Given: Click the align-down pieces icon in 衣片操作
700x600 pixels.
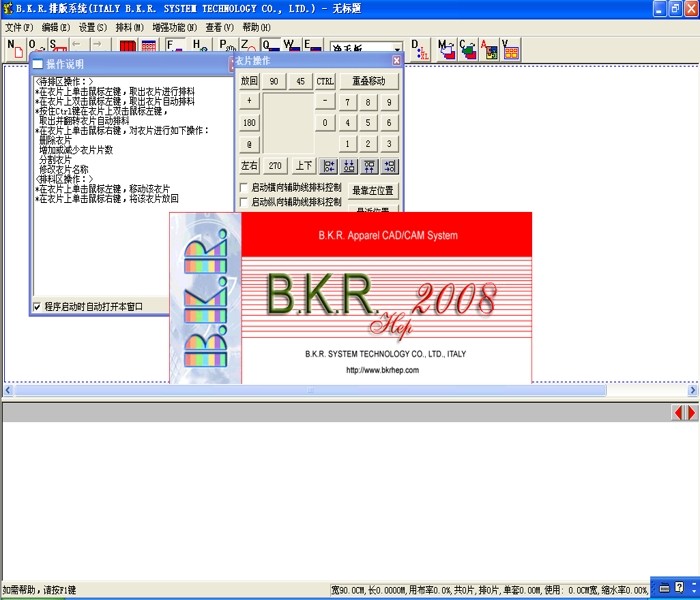Looking at the screenshot, I should click(349, 166).
